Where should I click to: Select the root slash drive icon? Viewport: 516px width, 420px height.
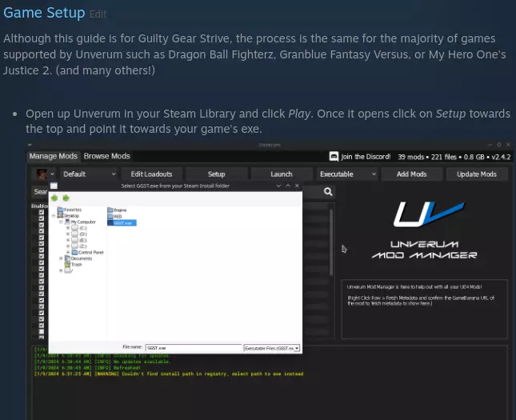pyautogui.click(x=67, y=270)
